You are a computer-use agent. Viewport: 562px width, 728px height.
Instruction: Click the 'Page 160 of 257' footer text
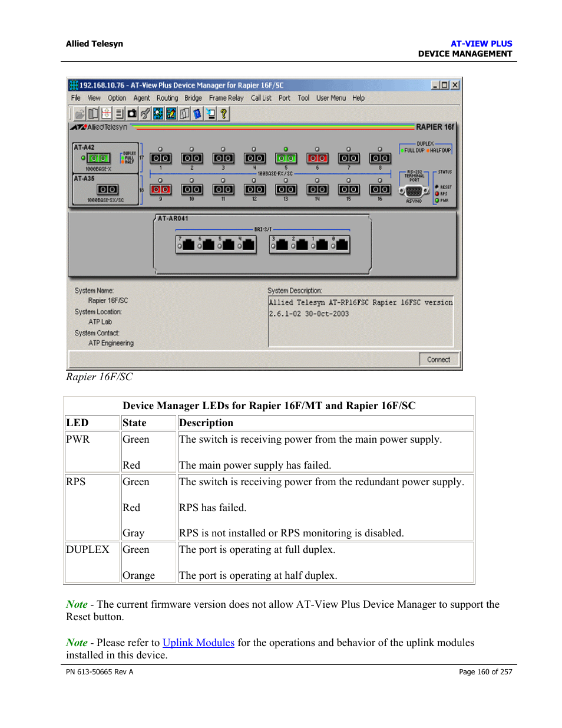485,672
